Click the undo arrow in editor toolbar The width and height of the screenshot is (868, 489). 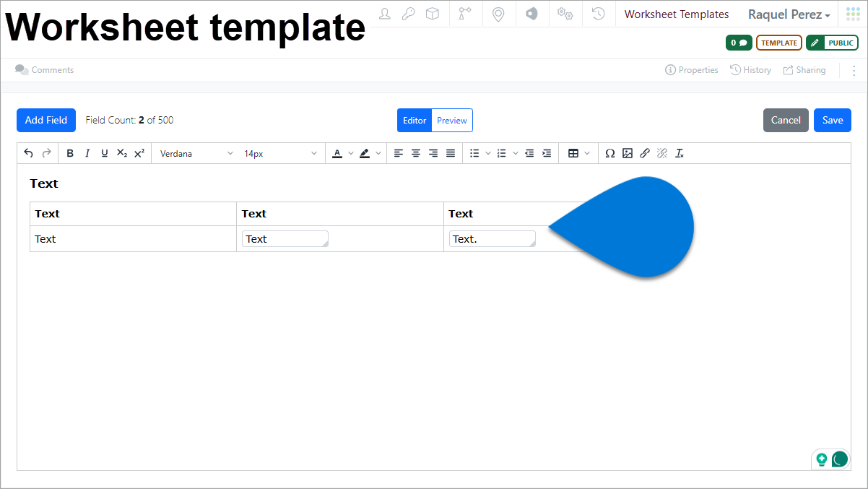click(x=29, y=153)
